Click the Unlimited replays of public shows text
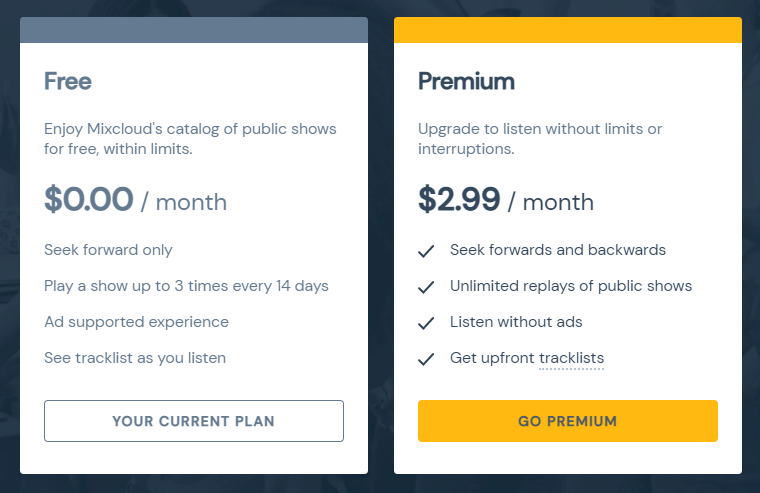The width and height of the screenshot is (760, 493). (570, 286)
